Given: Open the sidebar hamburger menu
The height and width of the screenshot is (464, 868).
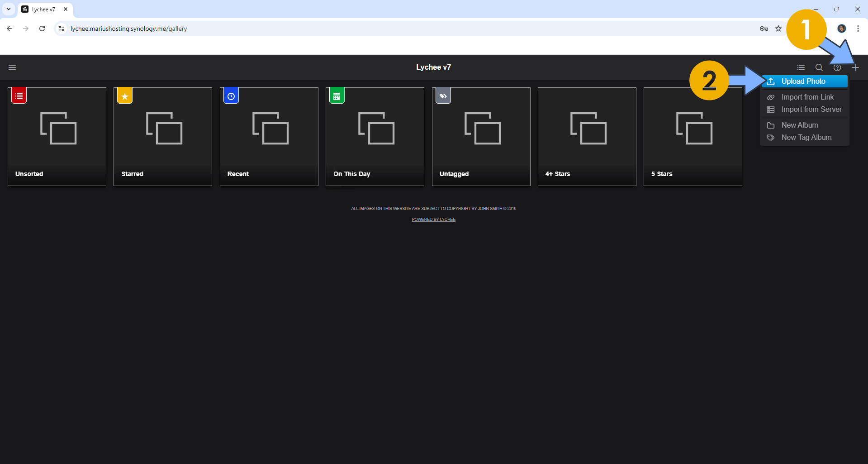Looking at the screenshot, I should (12, 67).
